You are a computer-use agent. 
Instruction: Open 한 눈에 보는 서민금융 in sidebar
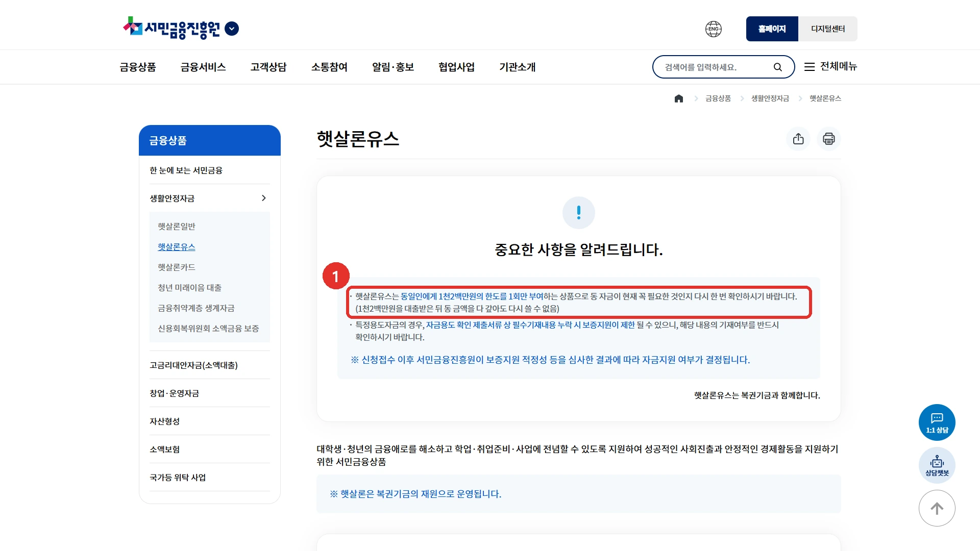[x=186, y=170]
